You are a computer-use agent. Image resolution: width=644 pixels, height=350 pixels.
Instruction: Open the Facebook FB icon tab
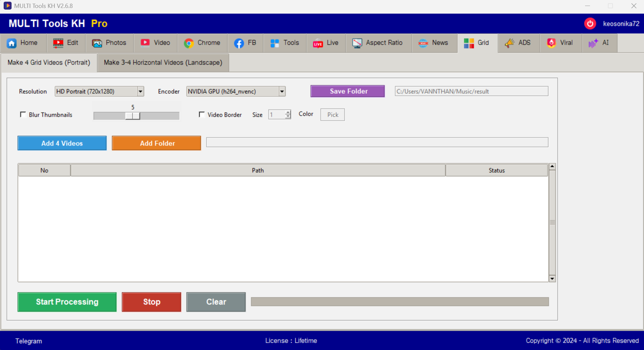(x=239, y=43)
